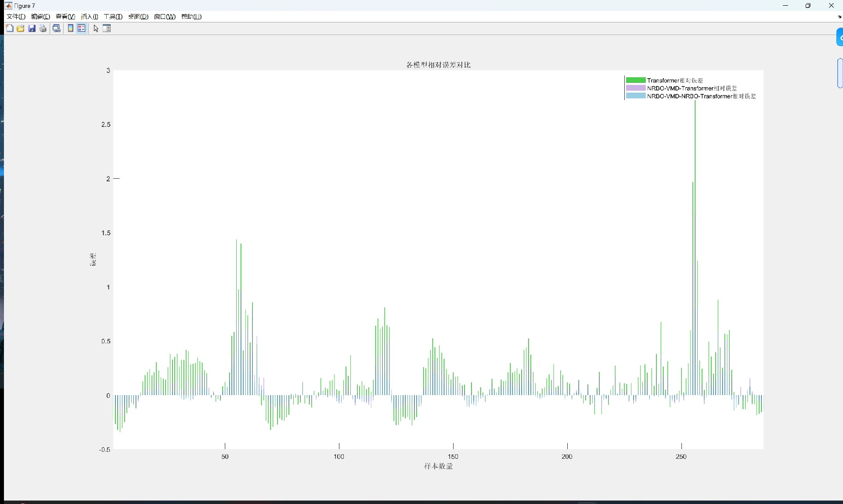
Task: Expand the 查看(V) menu
Action: 65,17
